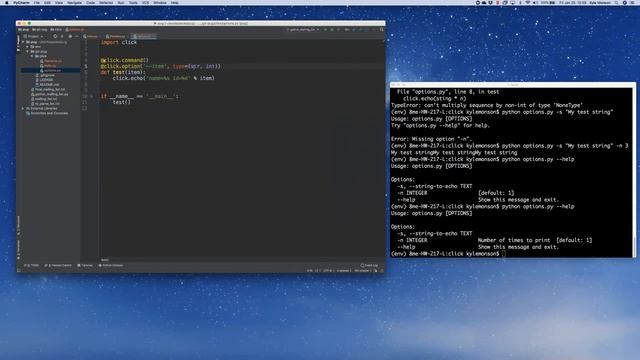
Task: Open macOS Spotlight search icon
Action: (617, 3)
